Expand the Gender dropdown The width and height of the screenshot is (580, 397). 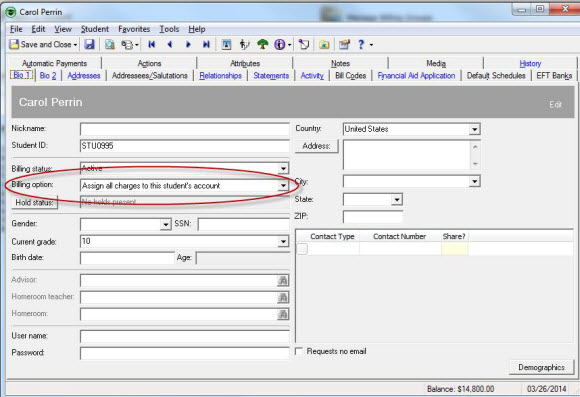pos(165,224)
